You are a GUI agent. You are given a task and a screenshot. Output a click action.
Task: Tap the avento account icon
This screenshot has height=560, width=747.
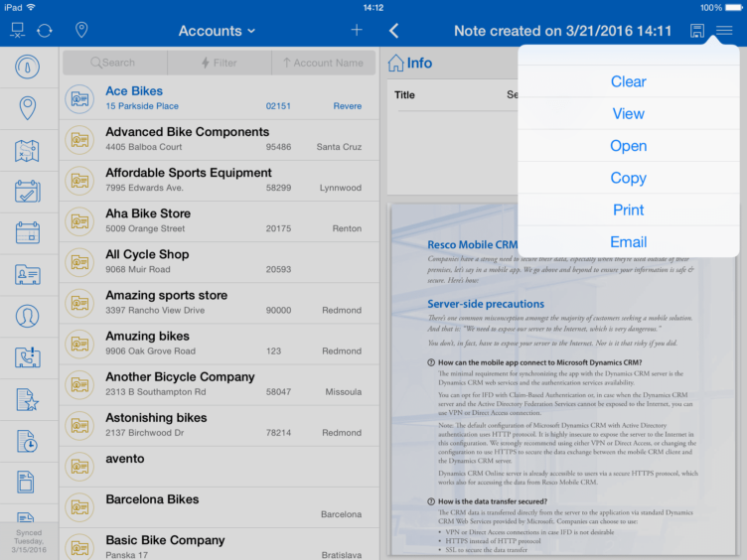79,467
